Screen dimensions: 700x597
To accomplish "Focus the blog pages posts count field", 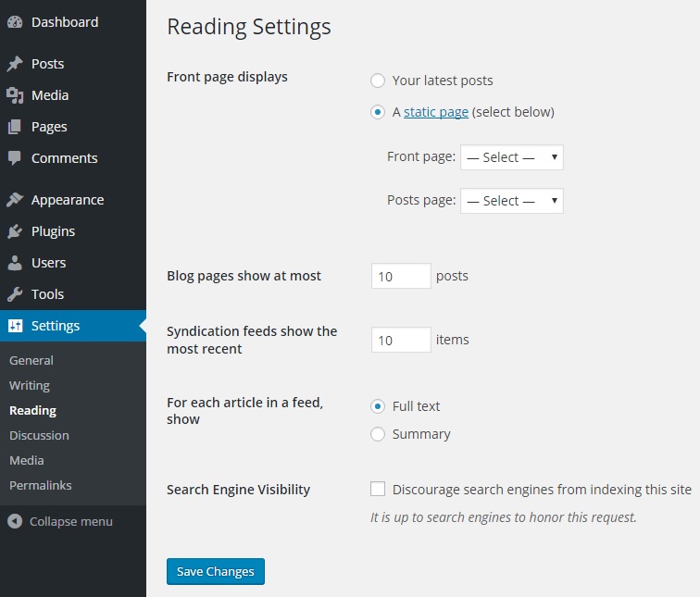I will 401,276.
